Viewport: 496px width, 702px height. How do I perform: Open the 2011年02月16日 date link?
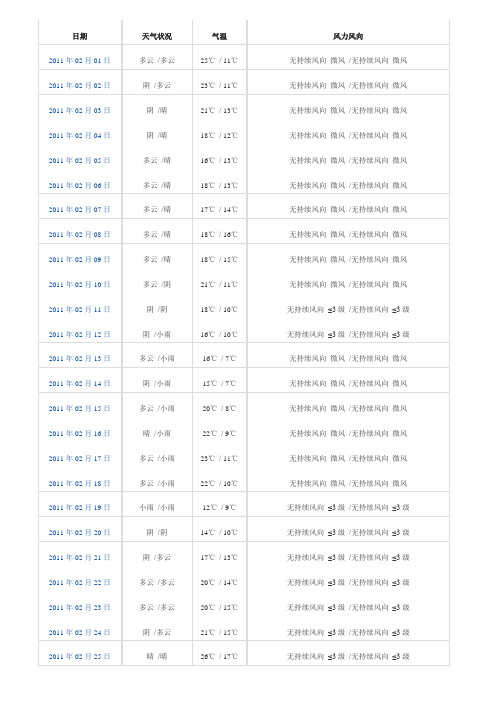tap(80, 433)
